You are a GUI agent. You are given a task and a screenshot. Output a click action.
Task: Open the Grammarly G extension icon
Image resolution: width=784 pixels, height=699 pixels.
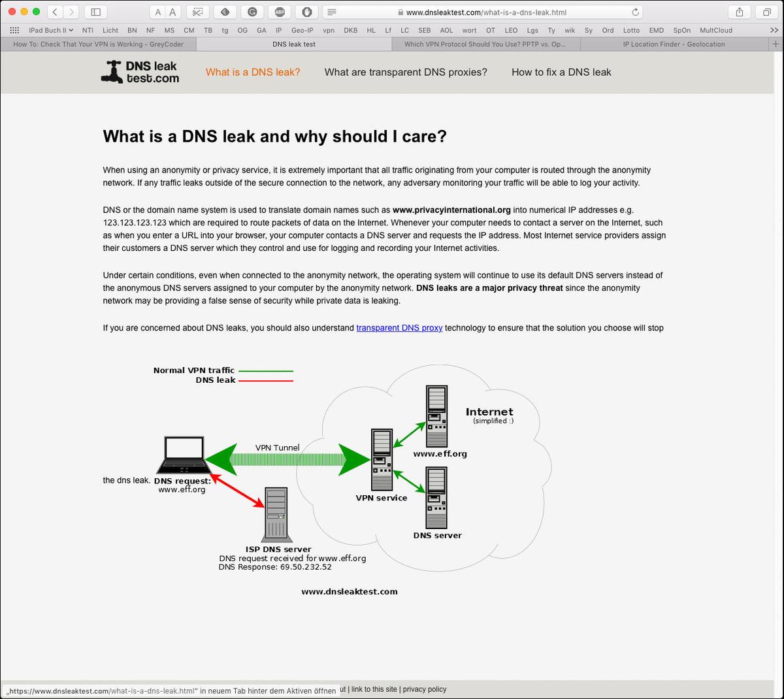click(x=252, y=12)
